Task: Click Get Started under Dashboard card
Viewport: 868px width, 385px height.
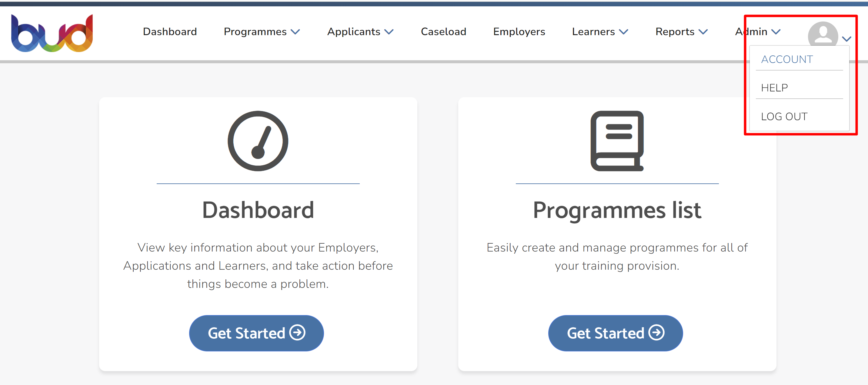Action: click(x=256, y=333)
